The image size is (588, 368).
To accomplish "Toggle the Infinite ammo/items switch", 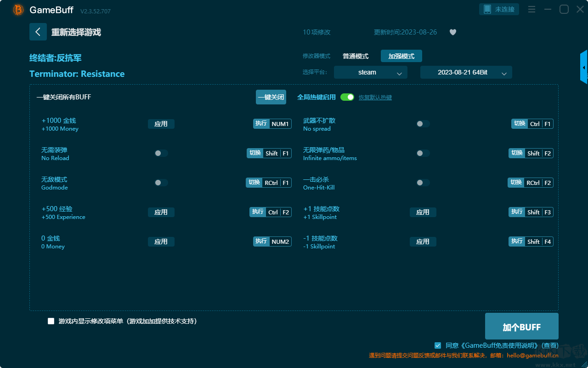I will tap(423, 153).
